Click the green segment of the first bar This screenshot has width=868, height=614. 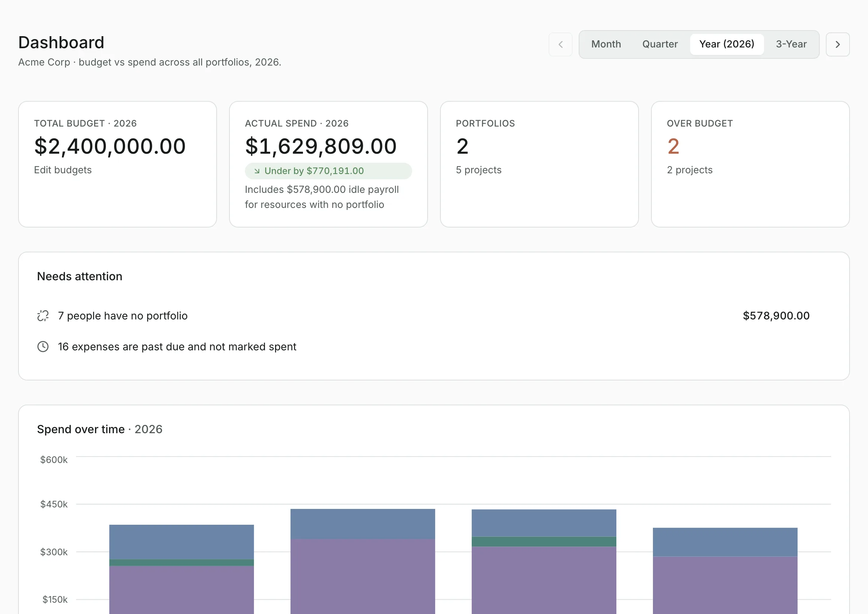point(182,562)
